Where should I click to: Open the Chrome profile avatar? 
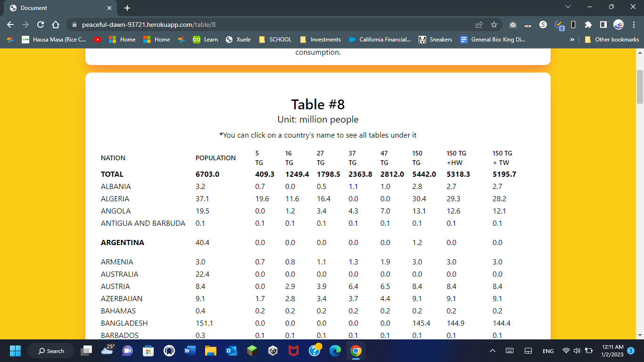(619, 25)
